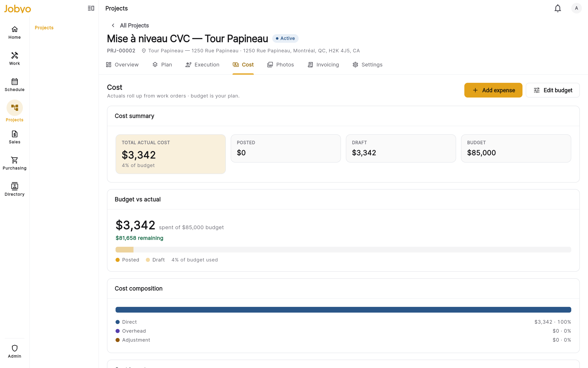588x368 pixels.
Task: Collapse the sidebar panel toggle icon
Action: coord(91,8)
